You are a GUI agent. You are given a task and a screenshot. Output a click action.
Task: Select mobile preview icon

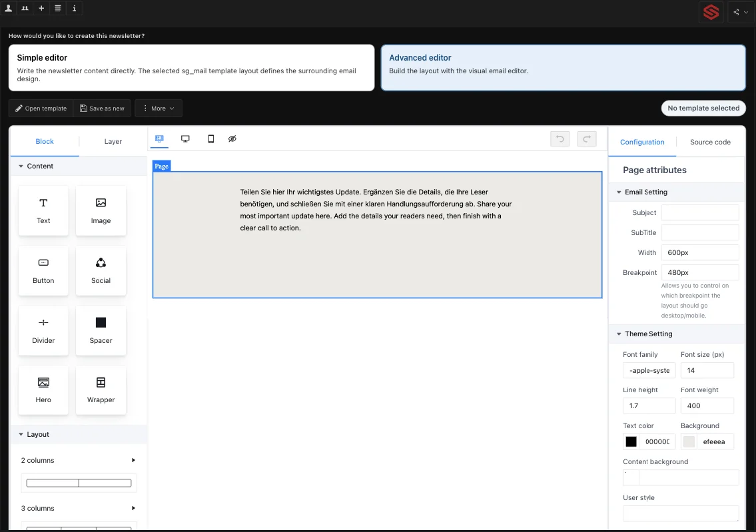[210, 138]
